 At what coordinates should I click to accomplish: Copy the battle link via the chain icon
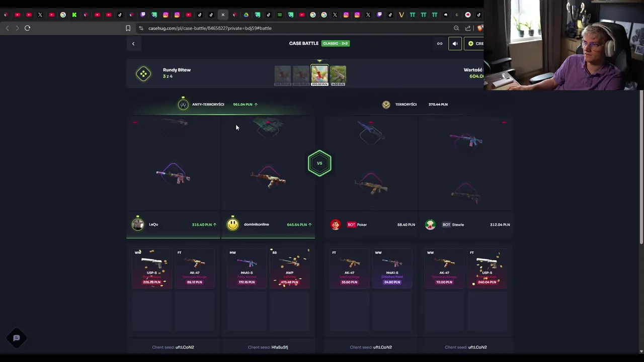pos(440,44)
